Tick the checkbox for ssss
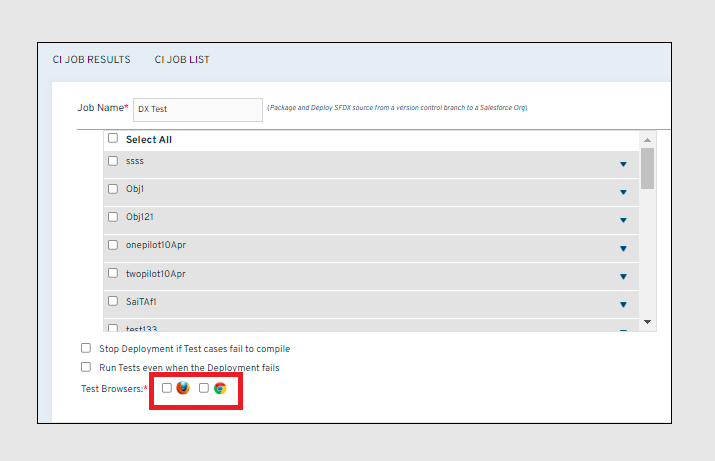The width and height of the screenshot is (715, 461). 113,160
